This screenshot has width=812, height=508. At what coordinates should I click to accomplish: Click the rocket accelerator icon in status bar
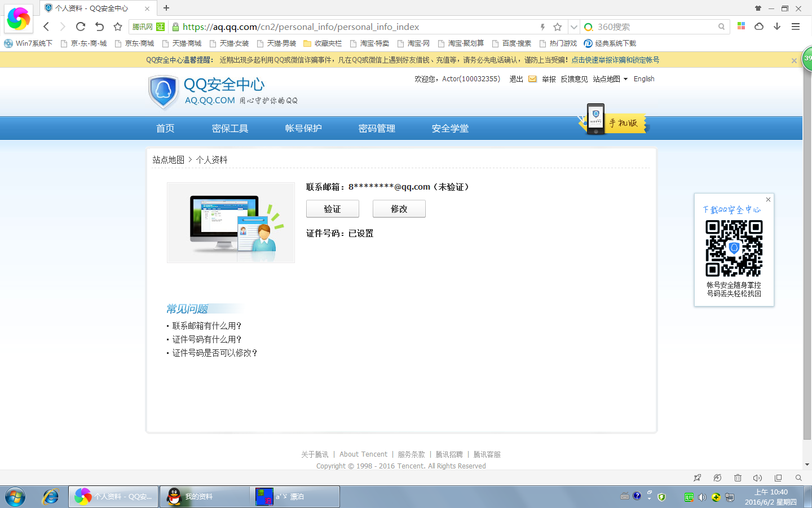[x=698, y=478]
